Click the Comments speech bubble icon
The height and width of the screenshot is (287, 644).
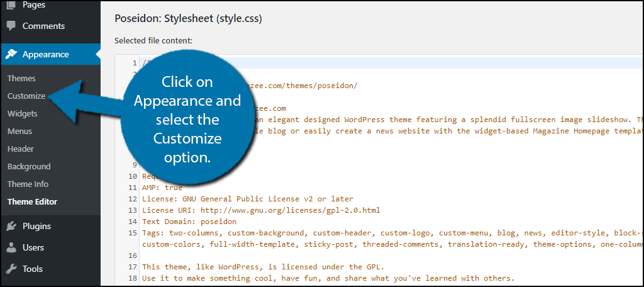click(x=11, y=26)
